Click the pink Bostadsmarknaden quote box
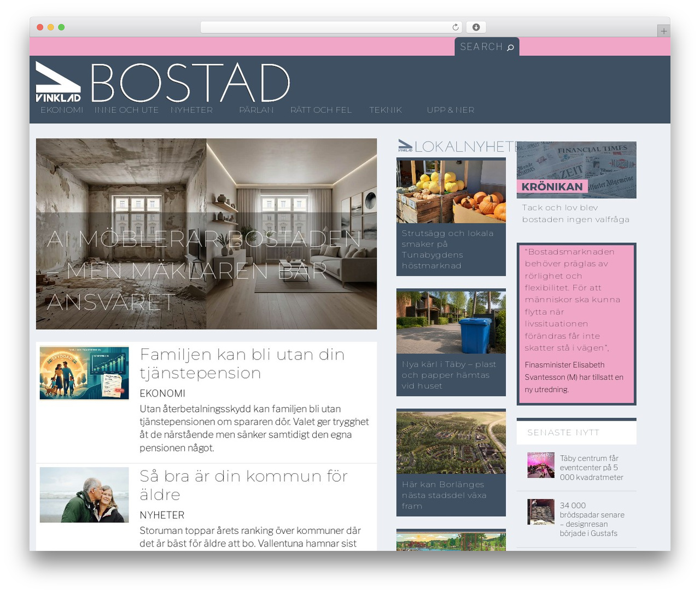Image resolution: width=700 pixels, height=593 pixels. pos(576,324)
